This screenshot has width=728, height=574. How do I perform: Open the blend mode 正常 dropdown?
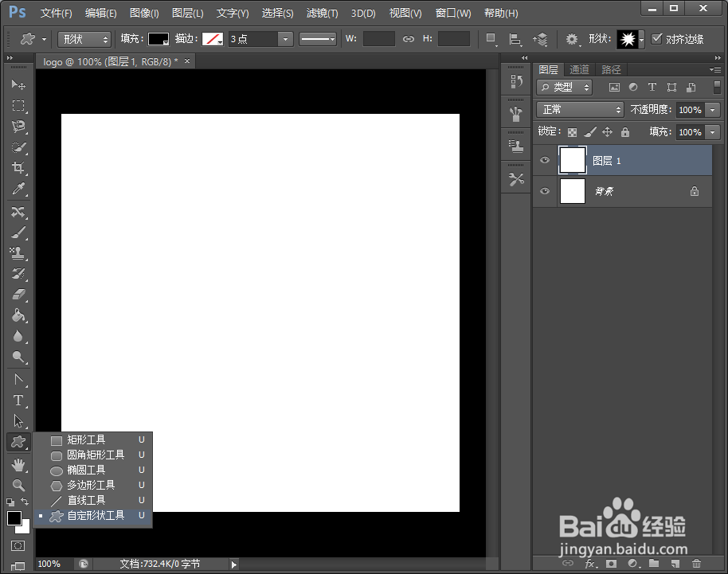[x=580, y=110]
